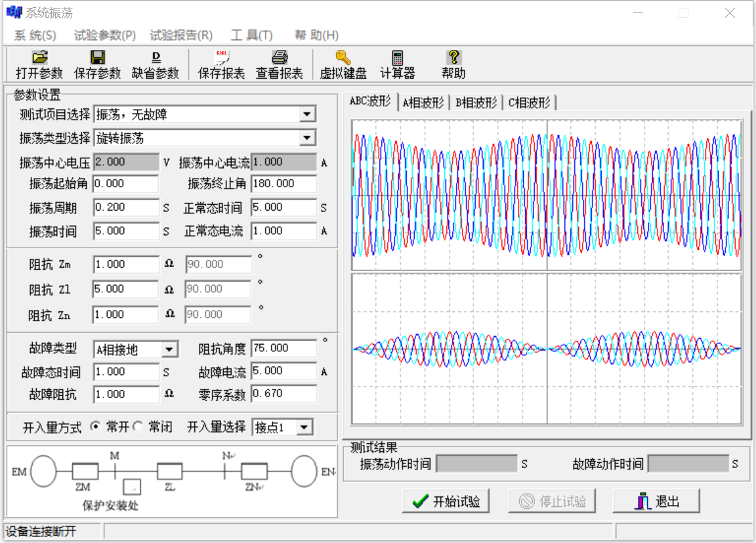
Task: Click the 退出 exit button
Action: pyautogui.click(x=656, y=502)
